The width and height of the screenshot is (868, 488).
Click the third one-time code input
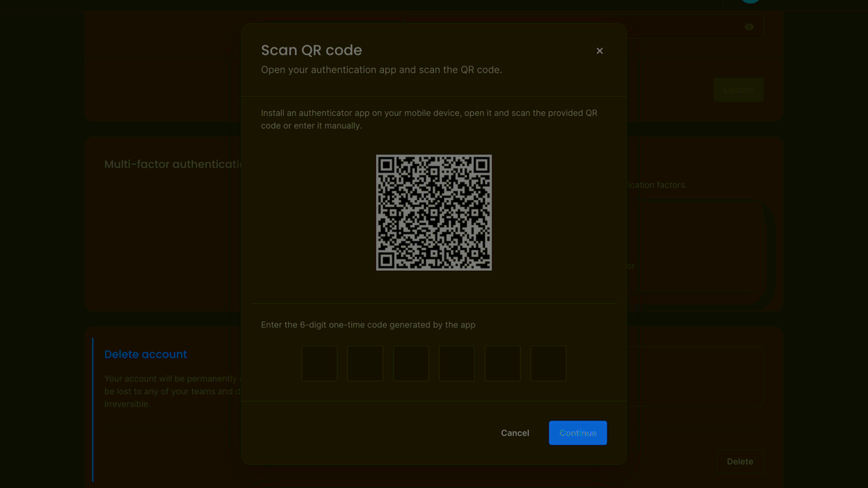tap(410, 363)
